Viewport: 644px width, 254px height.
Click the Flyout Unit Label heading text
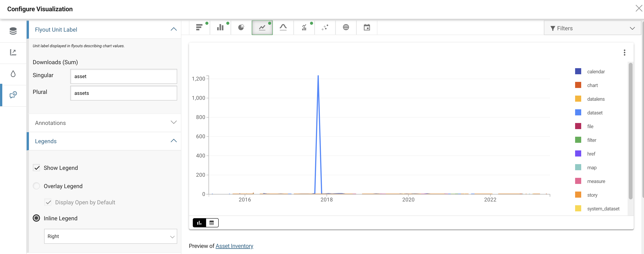pos(56,30)
